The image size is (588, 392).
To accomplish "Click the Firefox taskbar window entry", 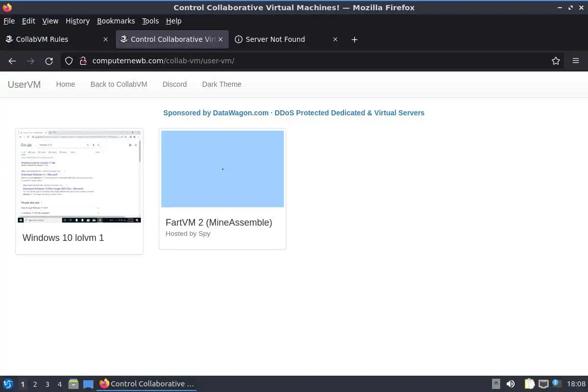I will tap(146, 384).
